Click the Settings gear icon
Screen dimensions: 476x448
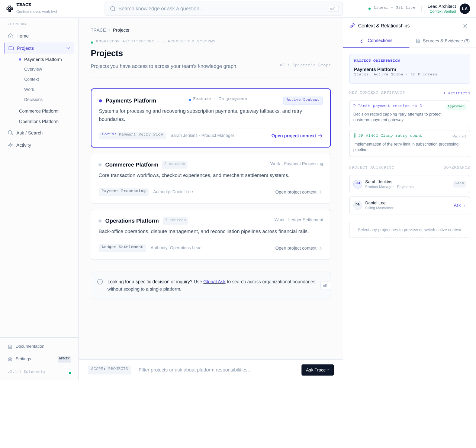click(10, 359)
